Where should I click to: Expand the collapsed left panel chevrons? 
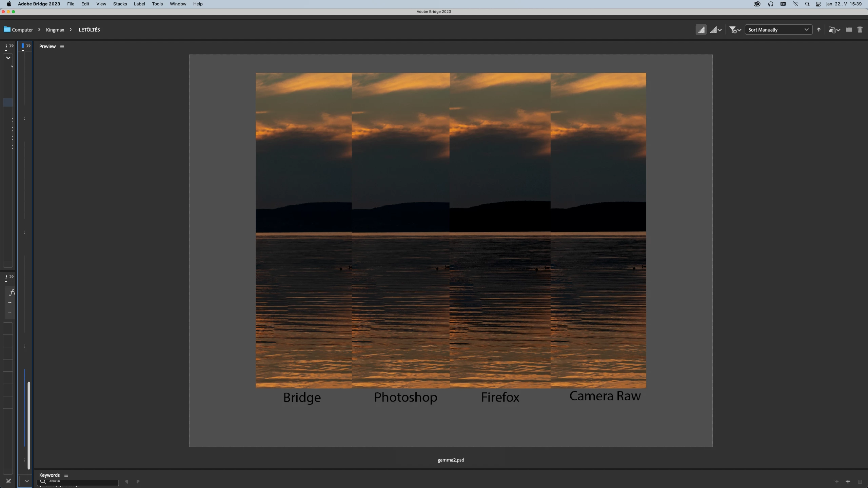click(x=11, y=46)
